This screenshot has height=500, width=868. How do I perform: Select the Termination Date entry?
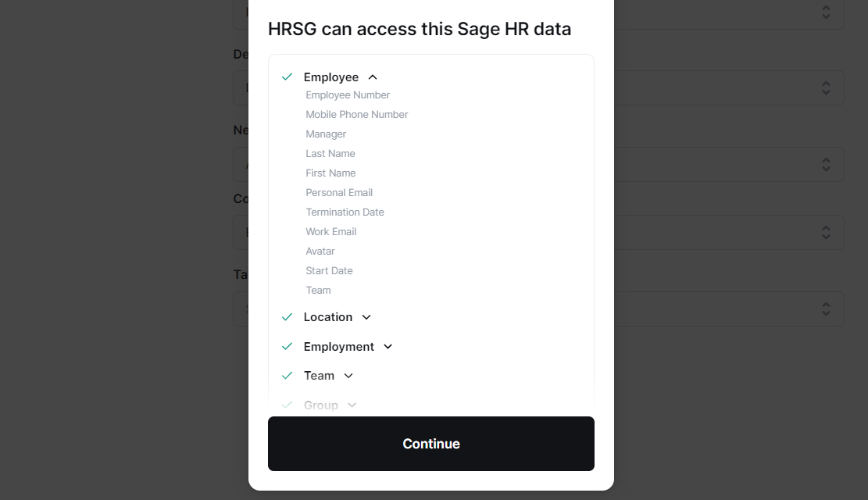[x=345, y=212]
